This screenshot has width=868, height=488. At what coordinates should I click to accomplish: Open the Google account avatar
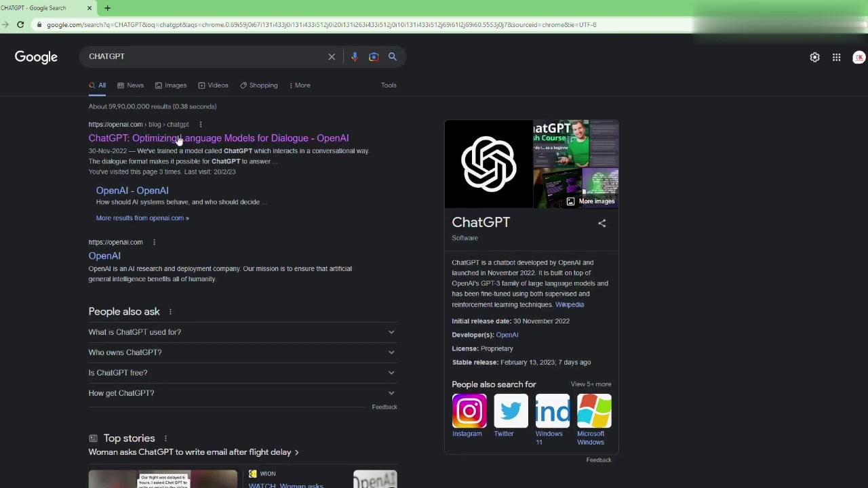859,58
